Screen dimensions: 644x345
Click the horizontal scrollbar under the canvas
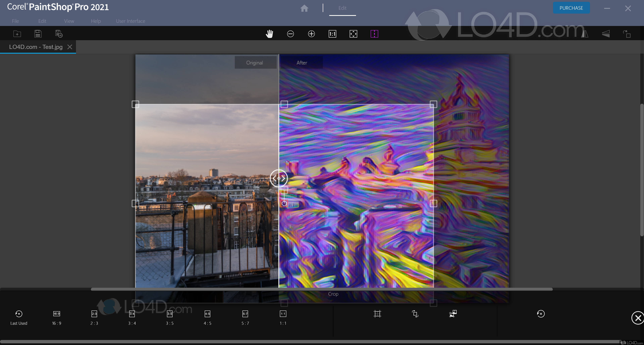[x=322, y=289]
